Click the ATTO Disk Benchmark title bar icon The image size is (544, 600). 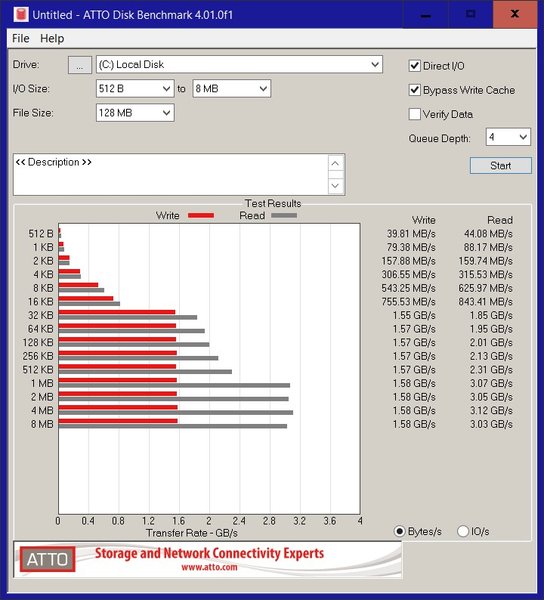tap(21, 15)
